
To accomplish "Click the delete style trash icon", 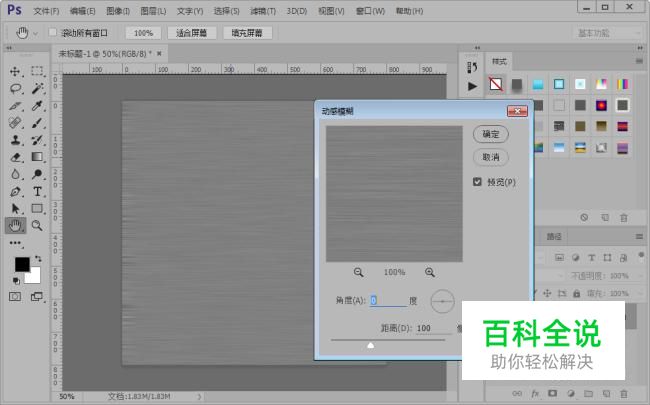I will [623, 218].
